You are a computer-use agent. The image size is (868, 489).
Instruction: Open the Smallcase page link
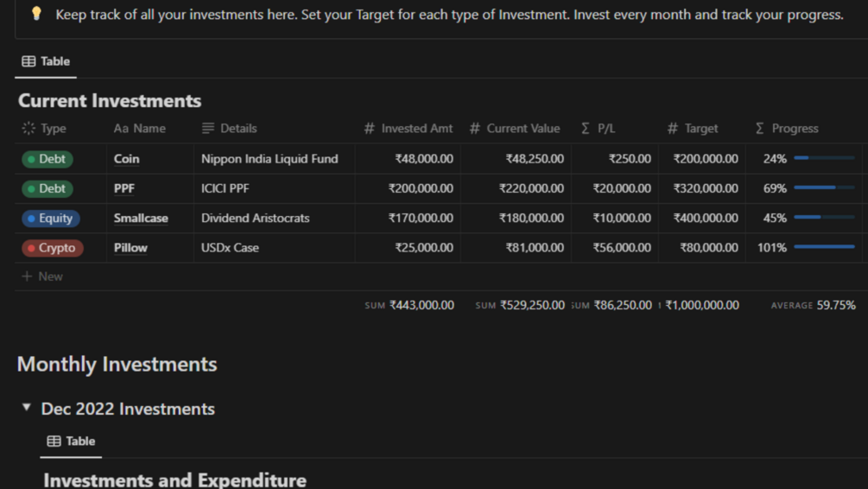pos(141,219)
